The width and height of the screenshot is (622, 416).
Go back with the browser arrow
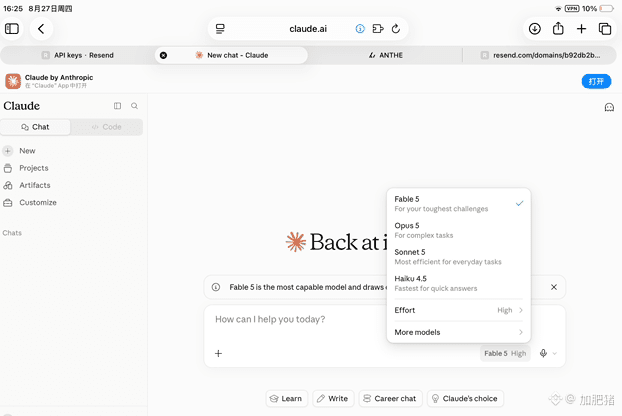pyautogui.click(x=41, y=29)
